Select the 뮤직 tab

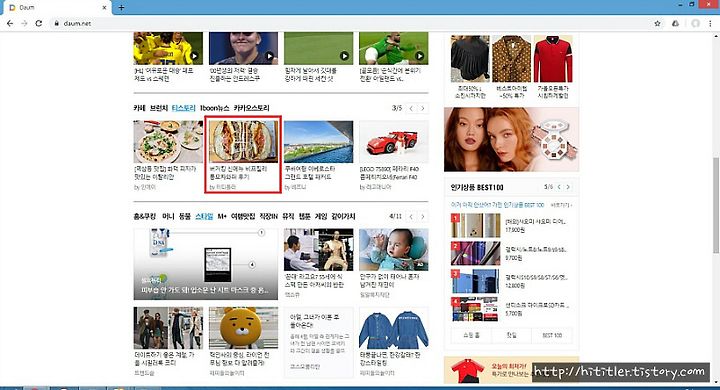(x=288, y=216)
